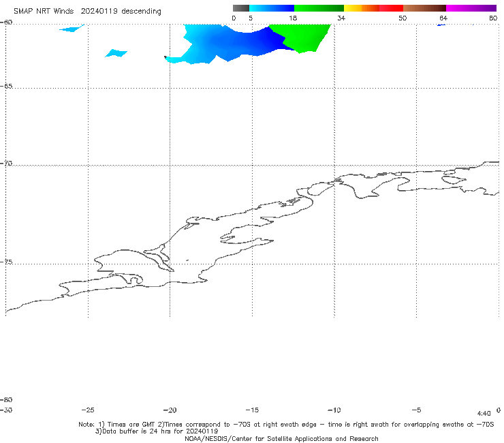Click the 'SMAP NRT Winds 20240119 descending' title
The width and height of the screenshot is (504, 443).
point(87,12)
